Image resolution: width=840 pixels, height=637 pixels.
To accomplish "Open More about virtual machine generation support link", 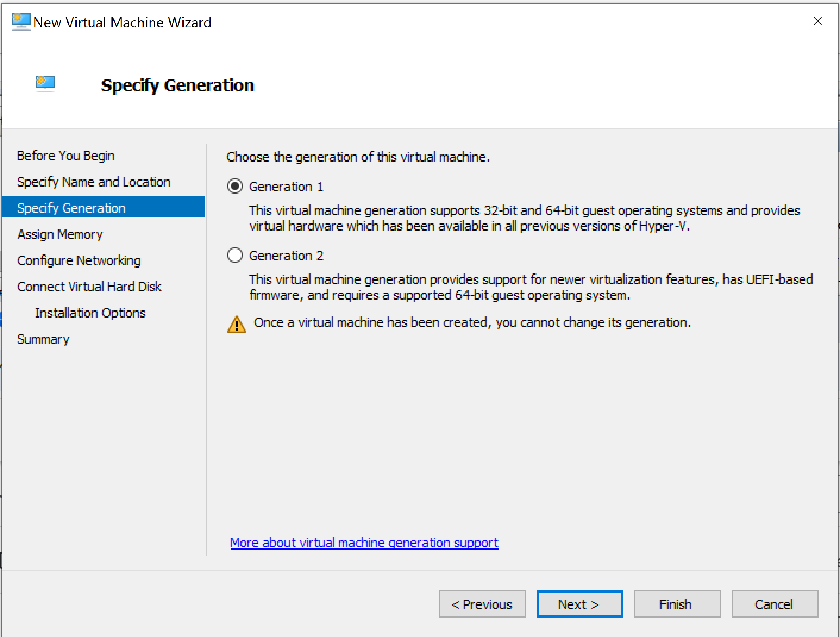I will (364, 543).
